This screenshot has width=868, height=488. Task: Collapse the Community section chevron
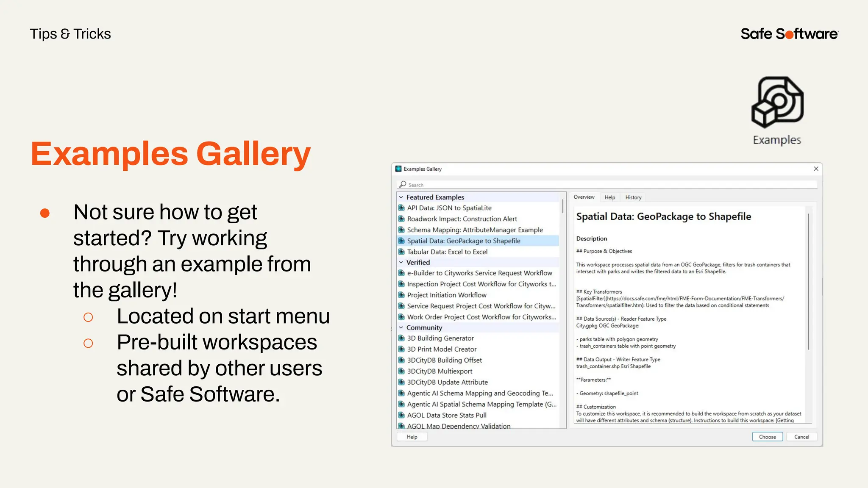tap(401, 327)
